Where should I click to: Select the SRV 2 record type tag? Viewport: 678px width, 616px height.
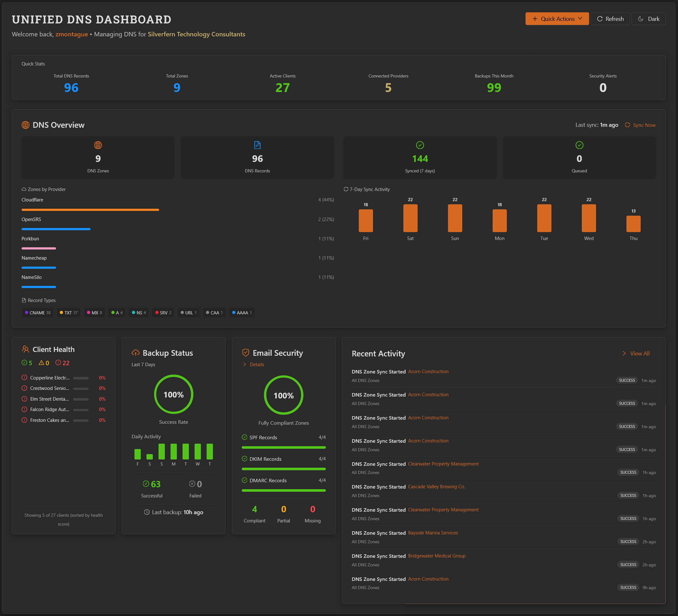(x=163, y=312)
